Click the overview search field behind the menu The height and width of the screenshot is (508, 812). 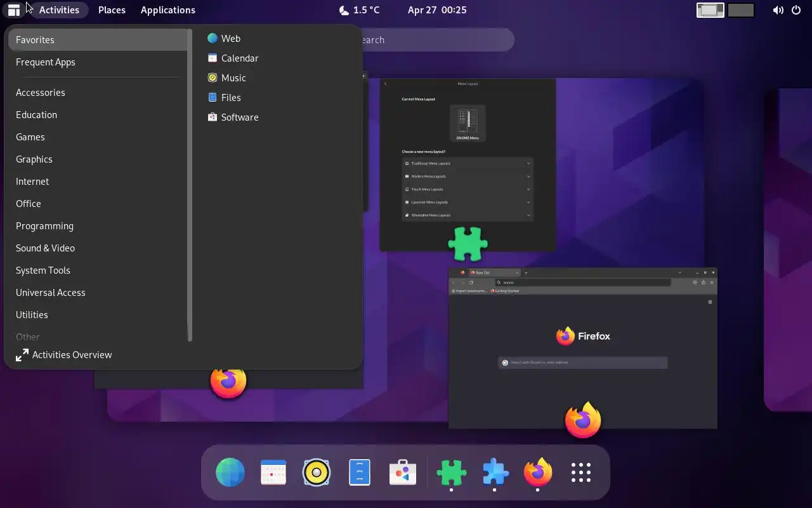point(438,39)
